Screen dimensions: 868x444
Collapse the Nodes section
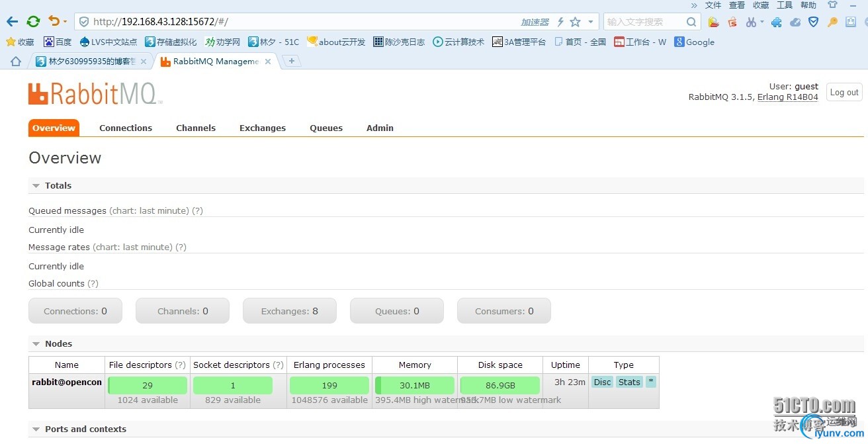pos(52,344)
